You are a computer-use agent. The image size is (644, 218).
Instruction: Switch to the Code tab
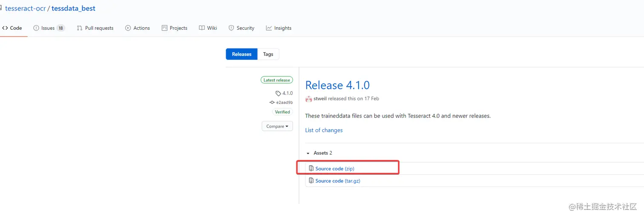click(12, 28)
